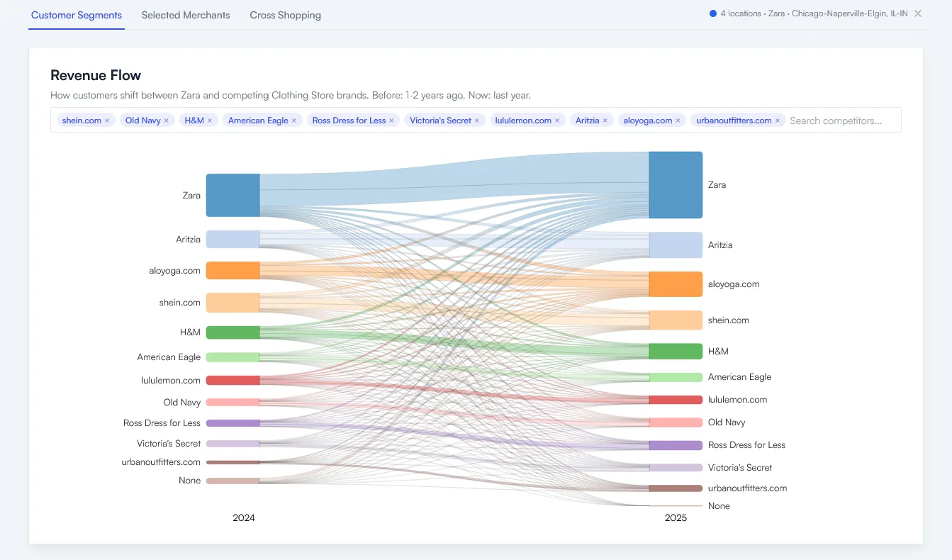Select the 2025 Zara node block
This screenshot has height=560, width=952.
point(676,185)
